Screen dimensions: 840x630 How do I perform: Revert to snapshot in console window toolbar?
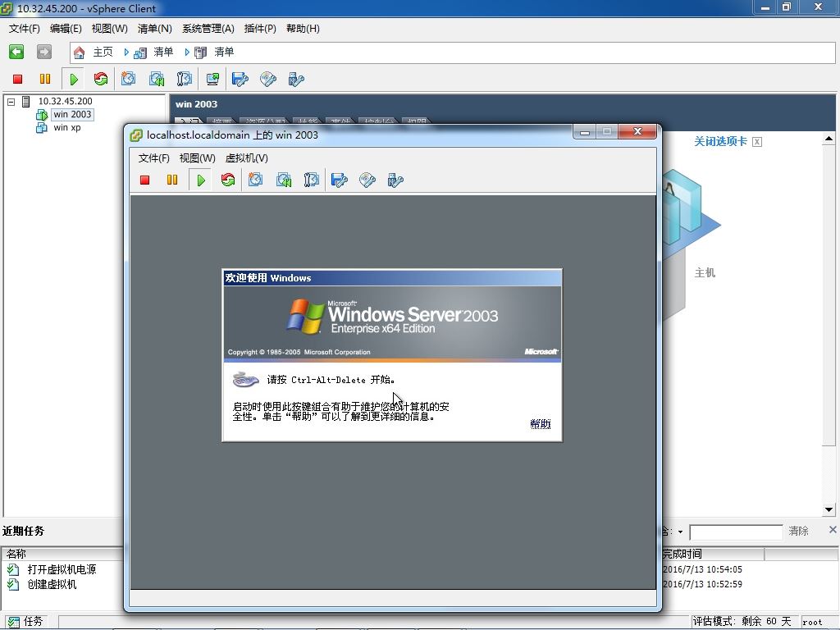coord(283,180)
